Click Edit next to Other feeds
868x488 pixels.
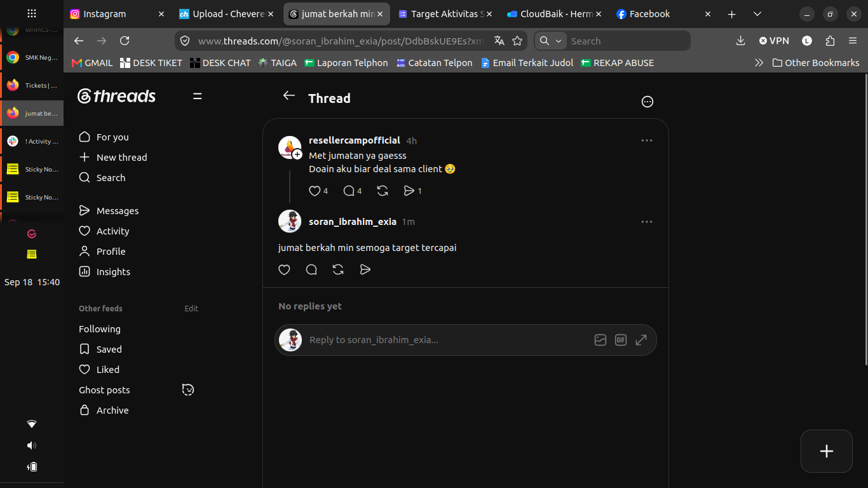[x=191, y=308]
